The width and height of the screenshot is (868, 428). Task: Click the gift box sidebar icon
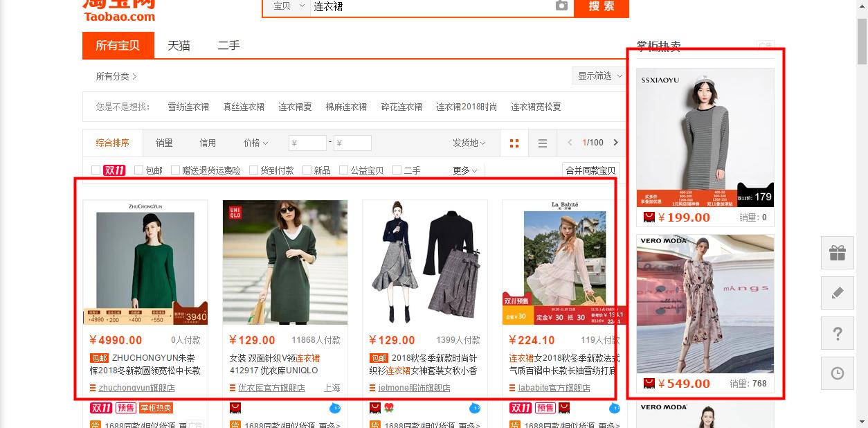pyautogui.click(x=838, y=253)
